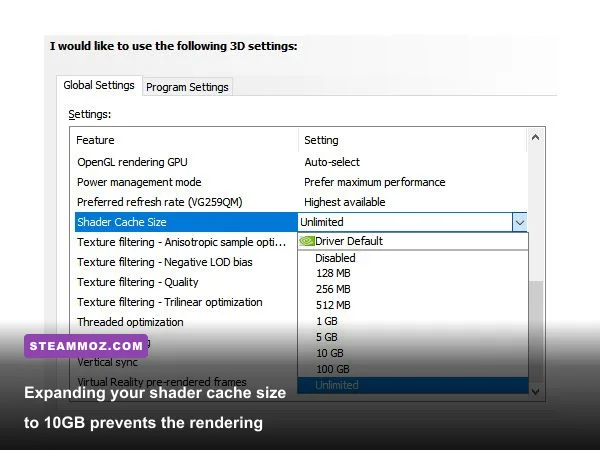The height and width of the screenshot is (450, 600).
Task: Click the settings list scrollbar thumb
Action: [x=536, y=331]
